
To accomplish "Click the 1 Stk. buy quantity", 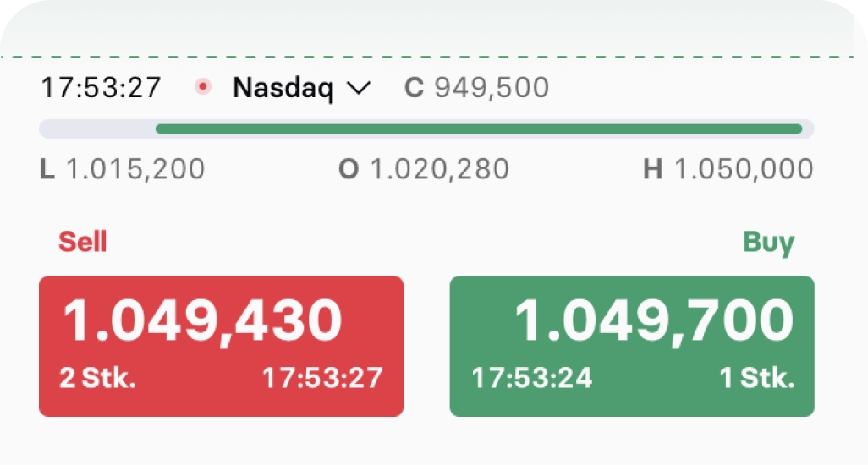I will tap(757, 378).
